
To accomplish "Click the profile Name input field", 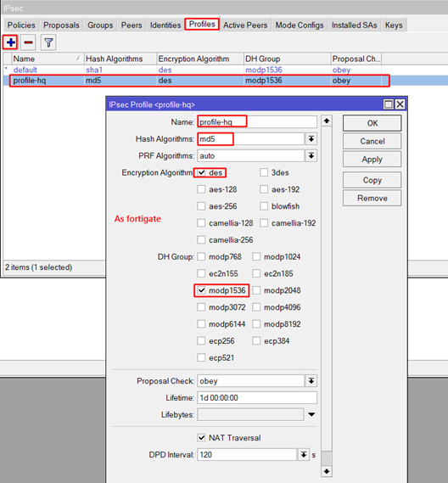I will click(257, 122).
